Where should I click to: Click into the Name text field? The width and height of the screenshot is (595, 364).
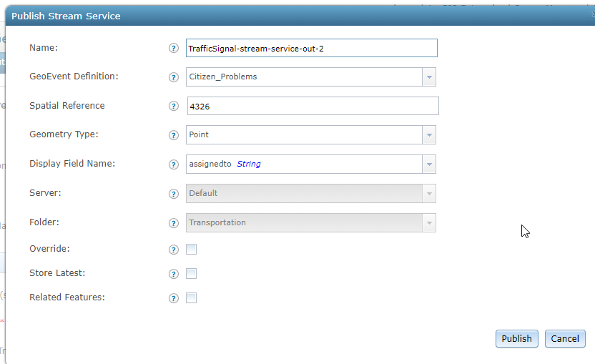pyautogui.click(x=312, y=48)
